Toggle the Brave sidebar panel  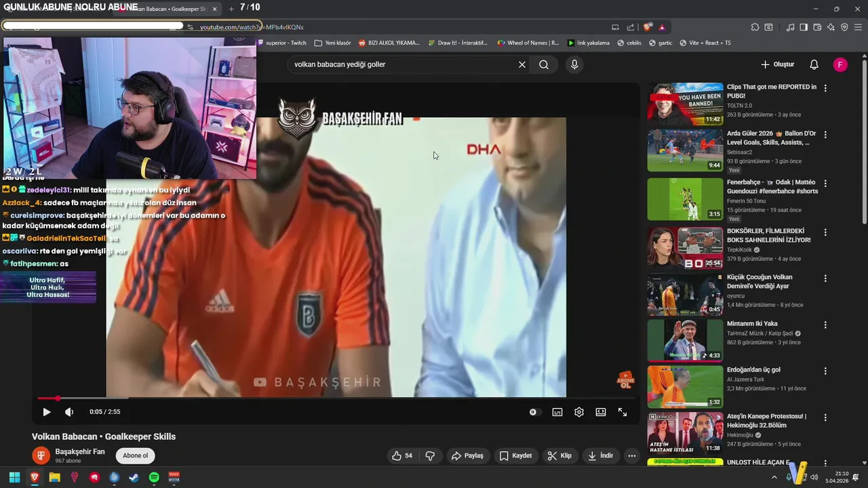804,27
